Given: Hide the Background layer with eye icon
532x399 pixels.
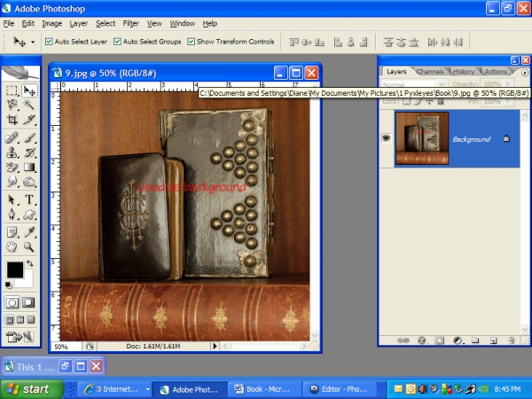Looking at the screenshot, I should 386,138.
